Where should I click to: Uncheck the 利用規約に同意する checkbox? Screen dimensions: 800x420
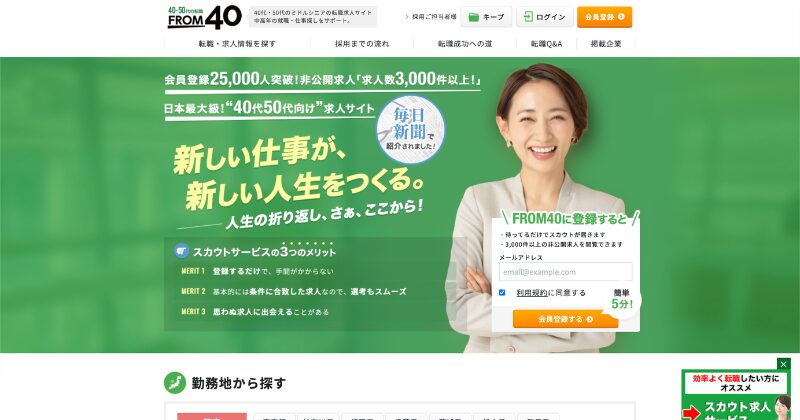tap(502, 292)
